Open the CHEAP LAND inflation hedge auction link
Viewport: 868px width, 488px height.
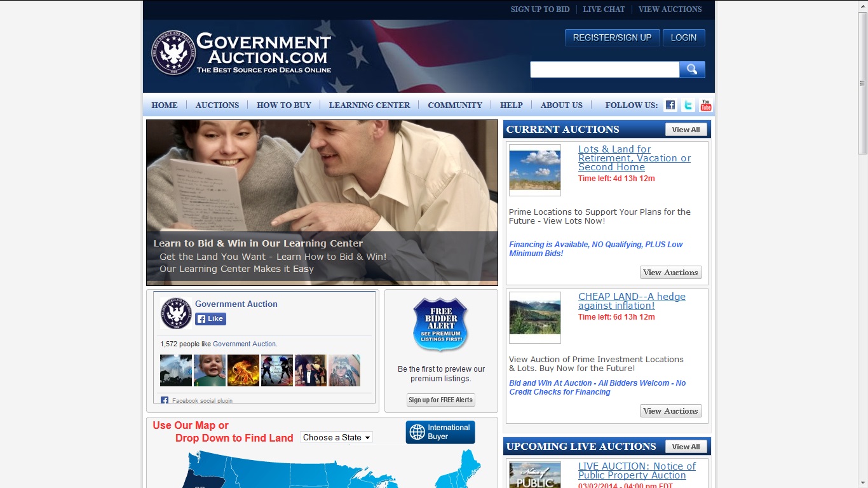[631, 301]
